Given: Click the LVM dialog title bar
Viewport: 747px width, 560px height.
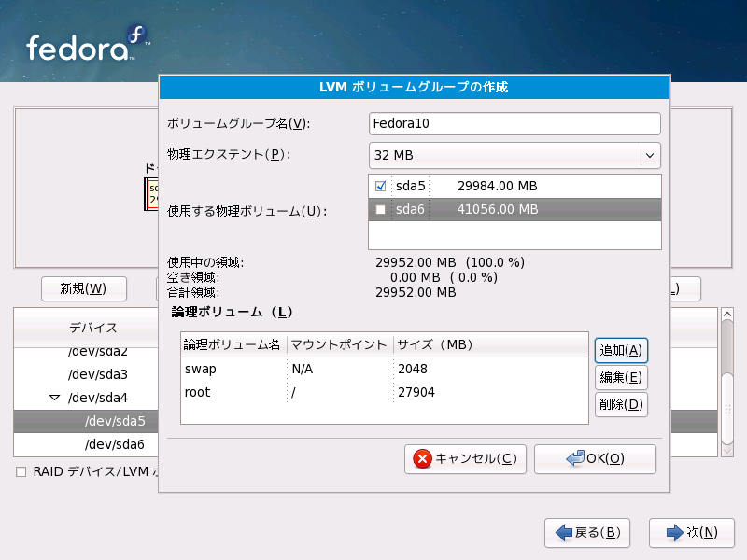Looking at the screenshot, I should pyautogui.click(x=415, y=87).
